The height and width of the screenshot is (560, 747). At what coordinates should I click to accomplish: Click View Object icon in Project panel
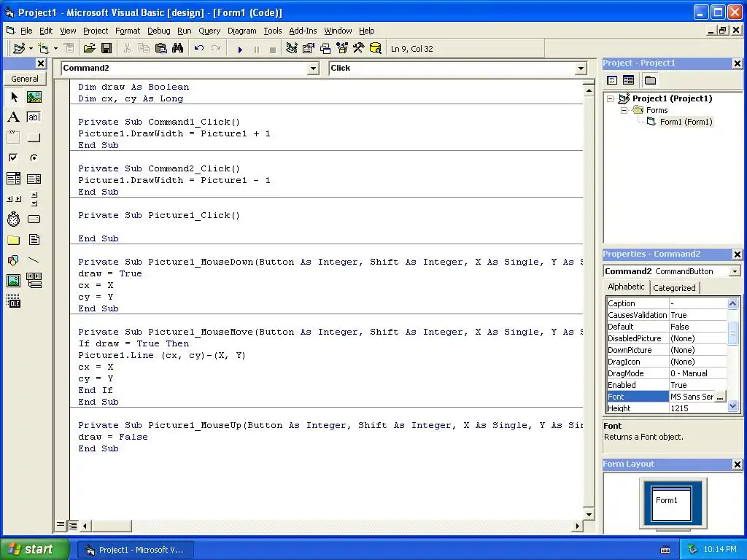pos(628,80)
